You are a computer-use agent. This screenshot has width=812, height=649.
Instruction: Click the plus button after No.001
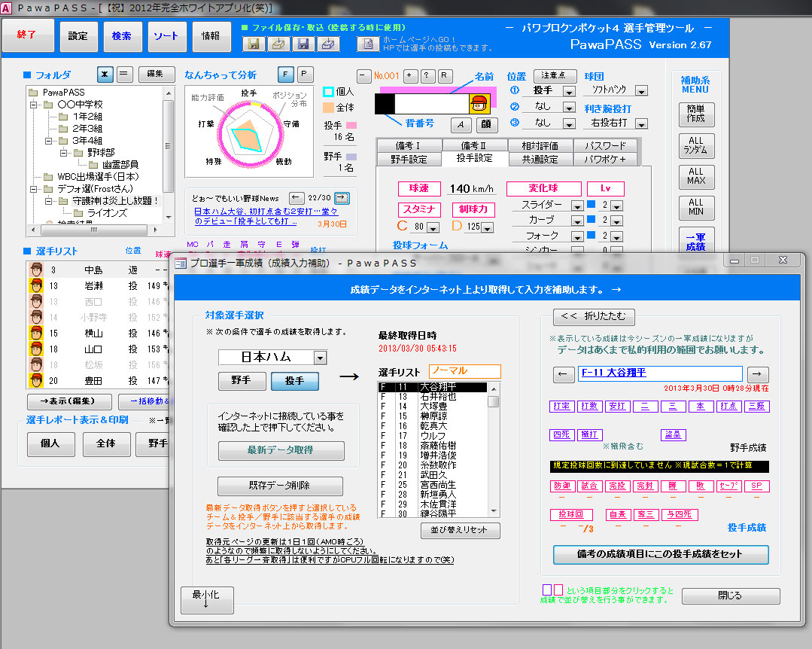tap(410, 76)
